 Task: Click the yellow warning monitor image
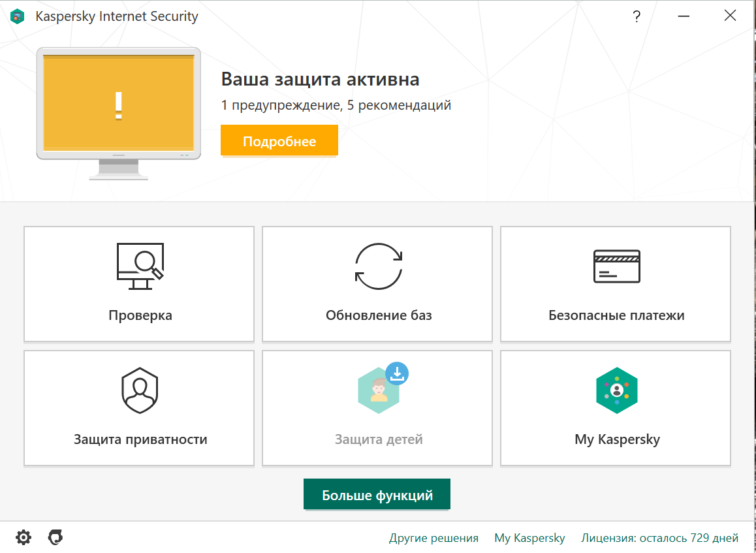pos(119,114)
